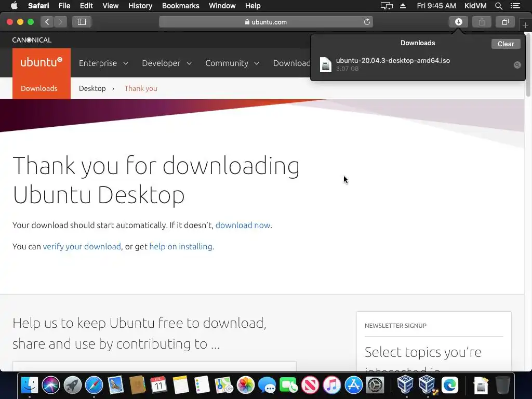Open FaceTime from the Dock
The image size is (532, 399).
[289, 385]
